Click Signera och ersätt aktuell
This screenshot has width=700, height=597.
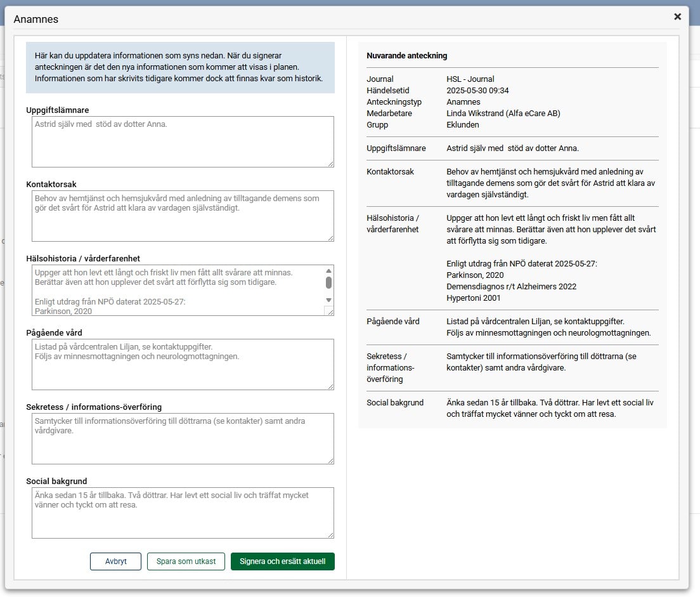[282, 561]
